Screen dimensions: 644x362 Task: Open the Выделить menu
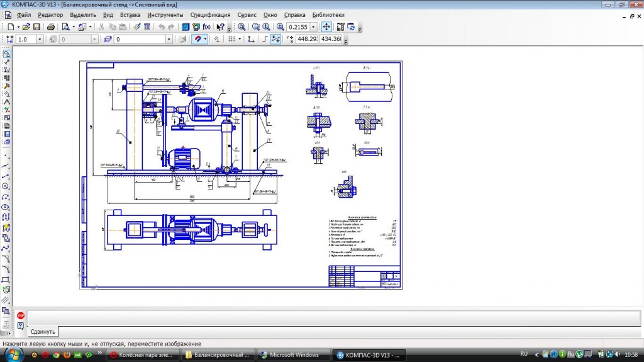click(83, 15)
